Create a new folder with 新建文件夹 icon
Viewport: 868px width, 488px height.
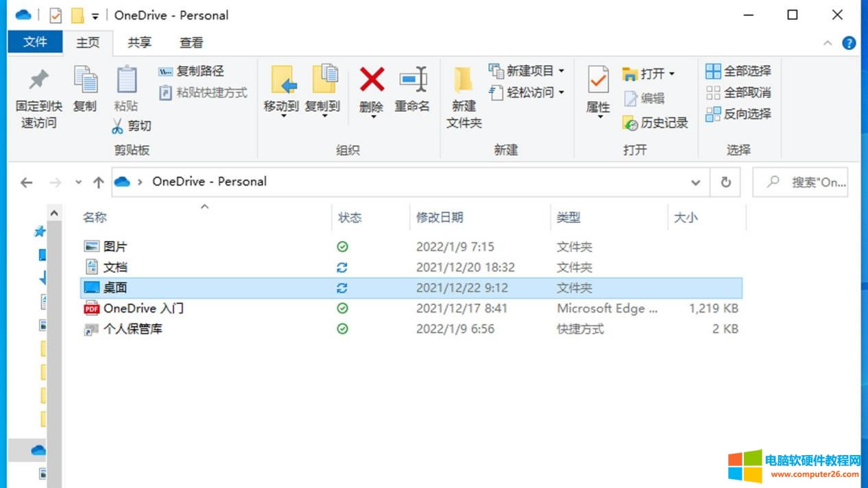[463, 96]
